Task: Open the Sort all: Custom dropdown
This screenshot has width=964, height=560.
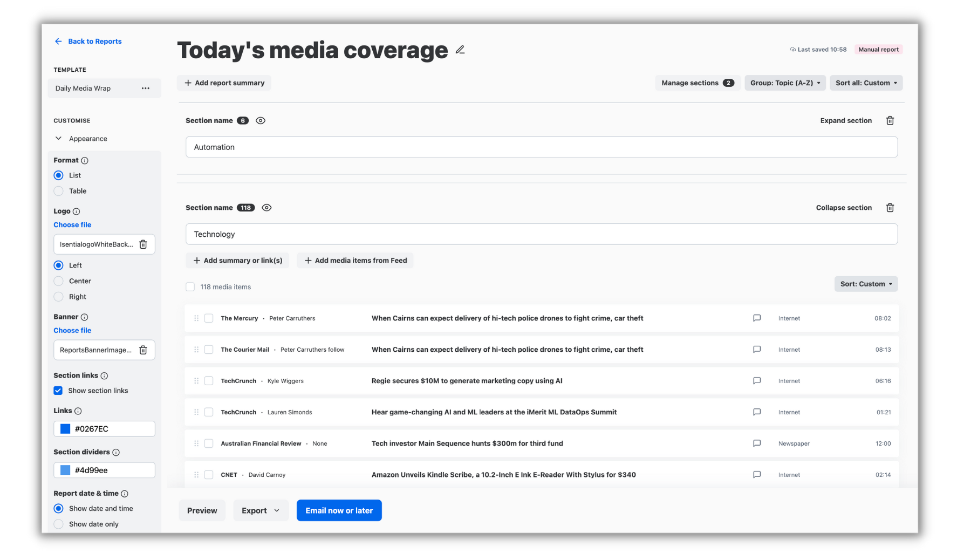Action: coord(866,83)
